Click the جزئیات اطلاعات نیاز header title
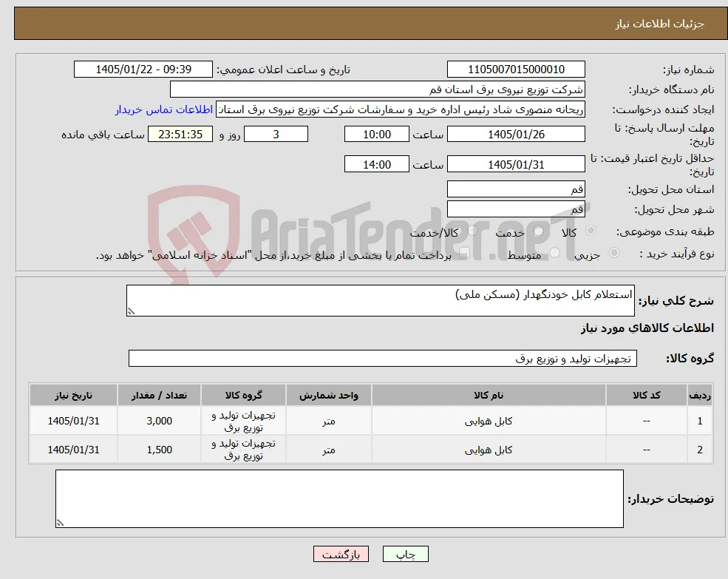728x579 pixels. point(660,24)
